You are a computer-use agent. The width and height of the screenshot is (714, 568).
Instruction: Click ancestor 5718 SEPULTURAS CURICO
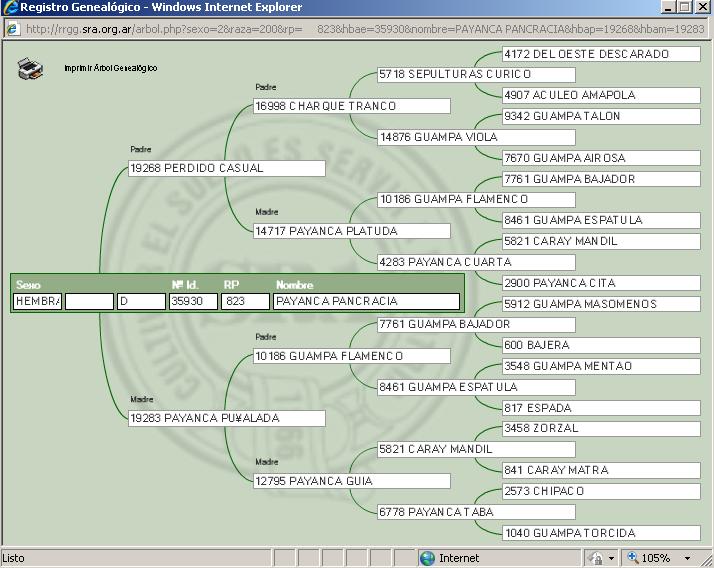tap(475, 75)
